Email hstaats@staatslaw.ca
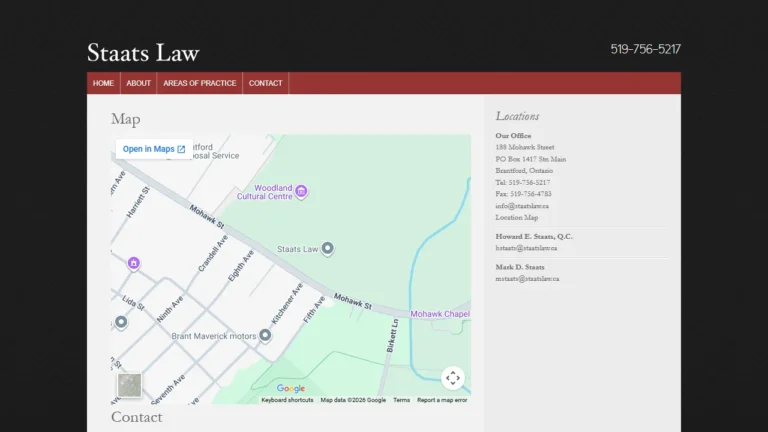Viewport: 768px width, 432px height. [x=526, y=248]
